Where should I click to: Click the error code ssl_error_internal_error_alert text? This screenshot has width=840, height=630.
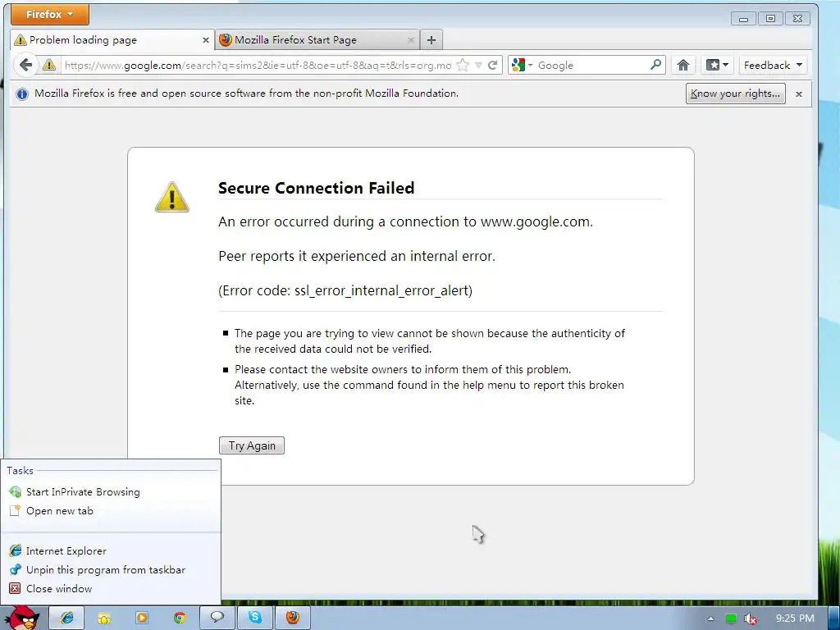click(345, 290)
